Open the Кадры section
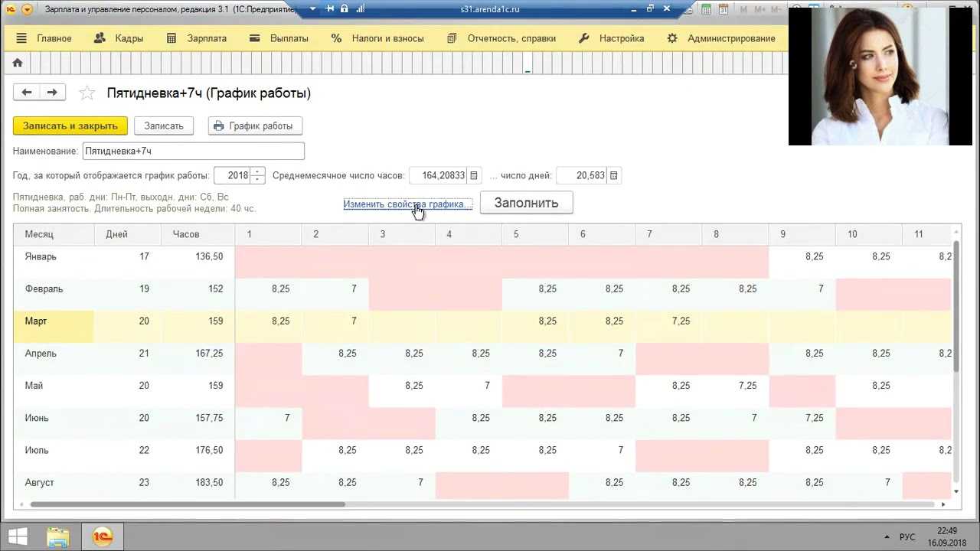980x551 pixels. [118, 38]
